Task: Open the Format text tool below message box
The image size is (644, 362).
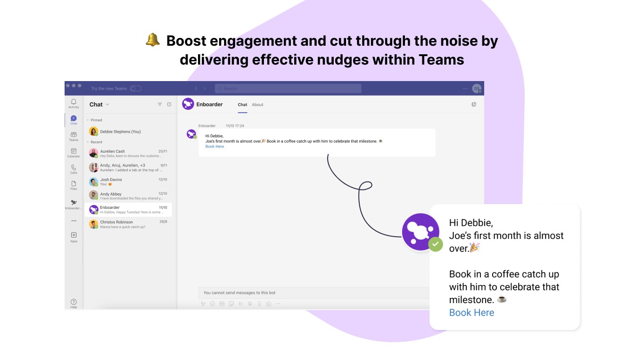Action: (x=203, y=304)
